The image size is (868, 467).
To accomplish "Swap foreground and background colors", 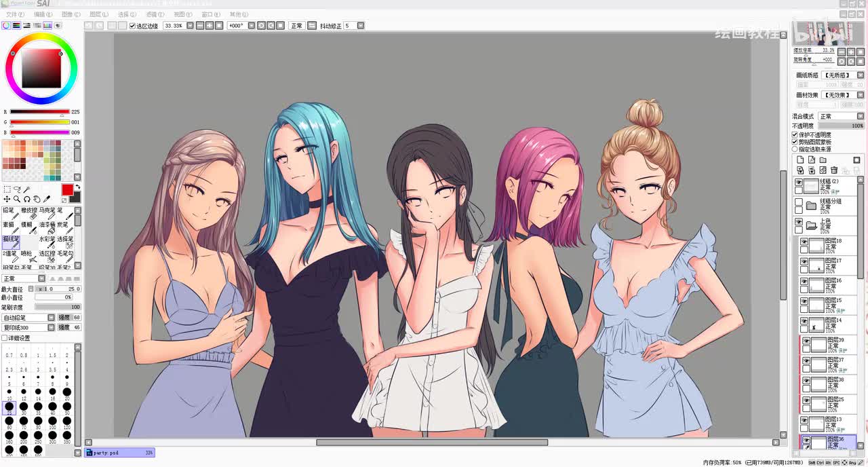I will (78, 187).
